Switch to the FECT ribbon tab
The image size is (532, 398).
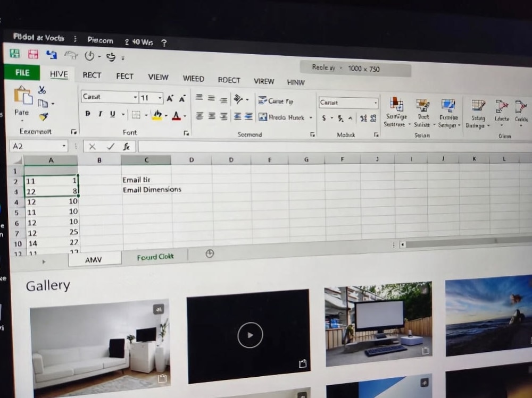click(x=124, y=77)
